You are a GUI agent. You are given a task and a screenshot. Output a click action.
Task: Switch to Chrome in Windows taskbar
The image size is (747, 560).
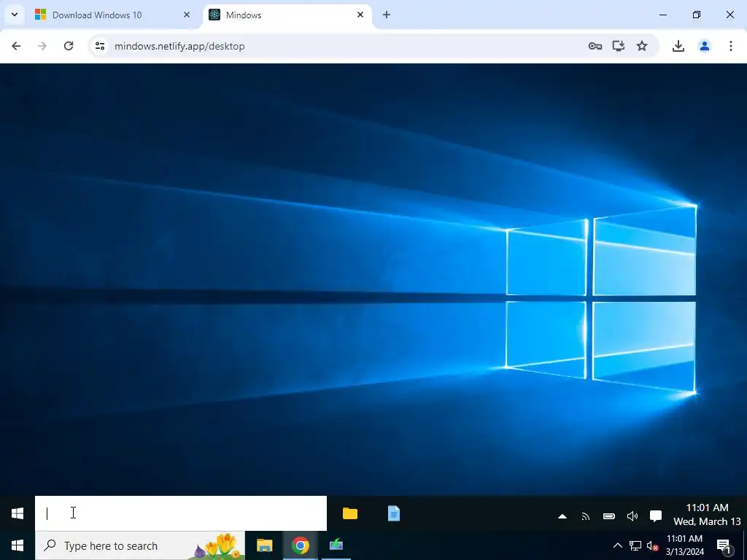point(300,545)
